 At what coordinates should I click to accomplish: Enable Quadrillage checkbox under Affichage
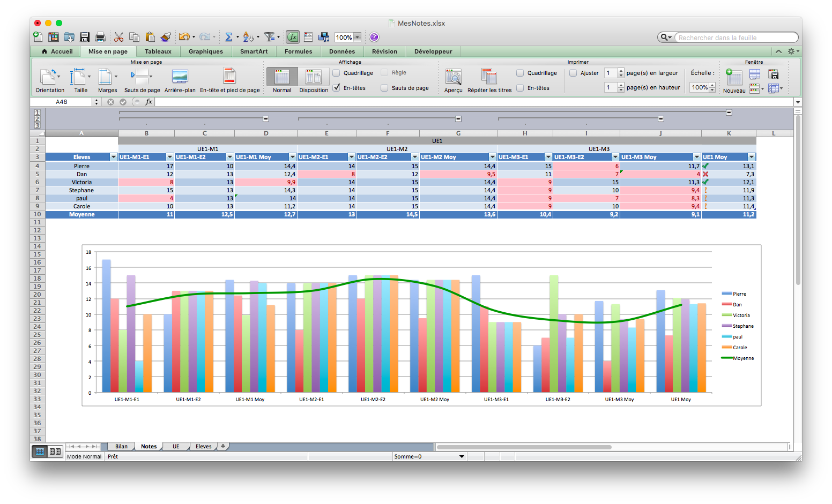coord(337,73)
